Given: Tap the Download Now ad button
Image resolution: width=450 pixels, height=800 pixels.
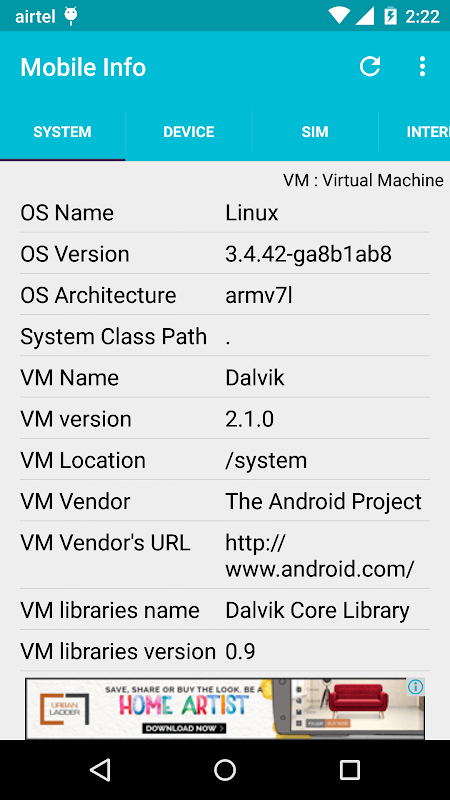Looking at the screenshot, I should tap(184, 728).
